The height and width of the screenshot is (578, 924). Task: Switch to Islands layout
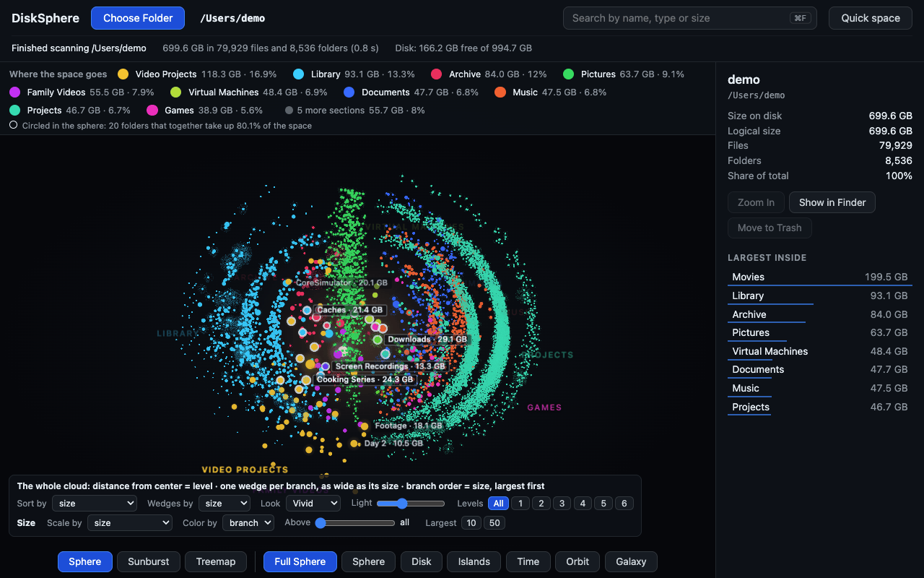[x=474, y=561]
